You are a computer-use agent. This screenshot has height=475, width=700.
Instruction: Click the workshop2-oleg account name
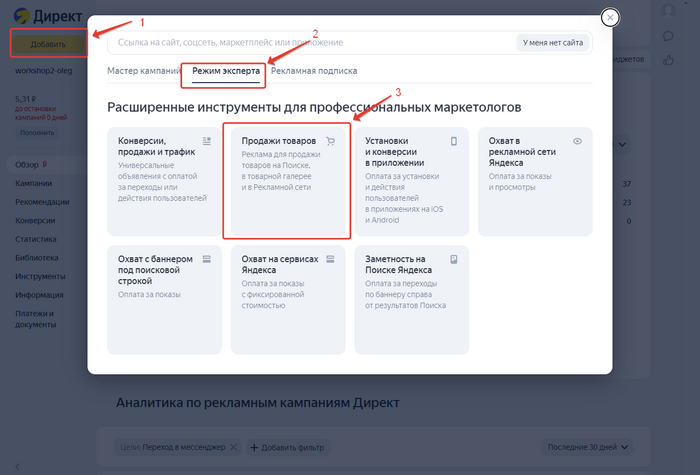(x=44, y=71)
